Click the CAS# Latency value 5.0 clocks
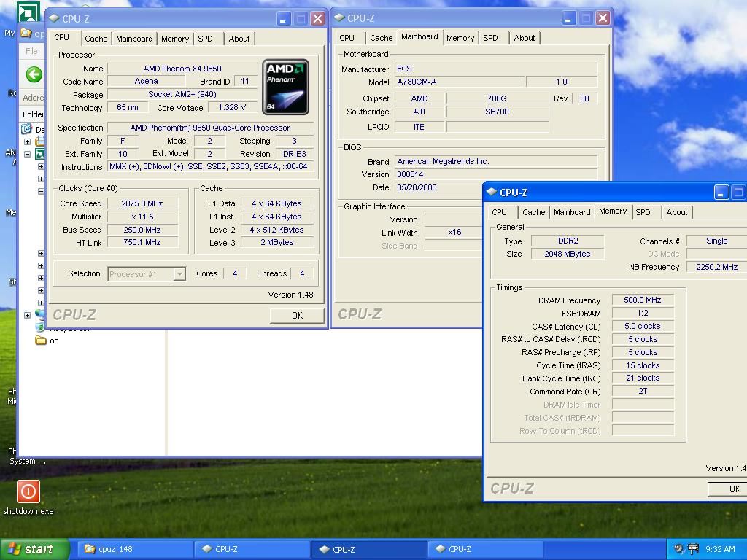 coord(643,326)
